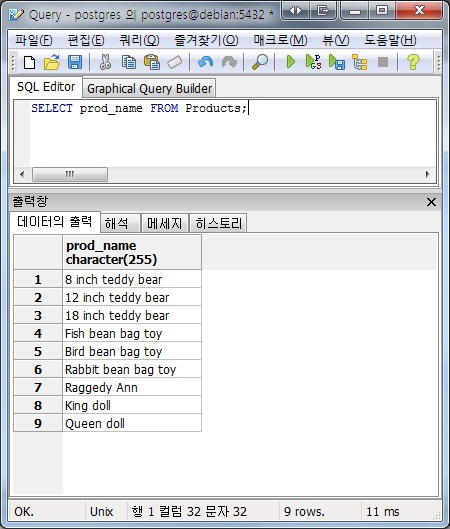Close the output pane with X
Screen dimensions: 450x529
pos(431,202)
